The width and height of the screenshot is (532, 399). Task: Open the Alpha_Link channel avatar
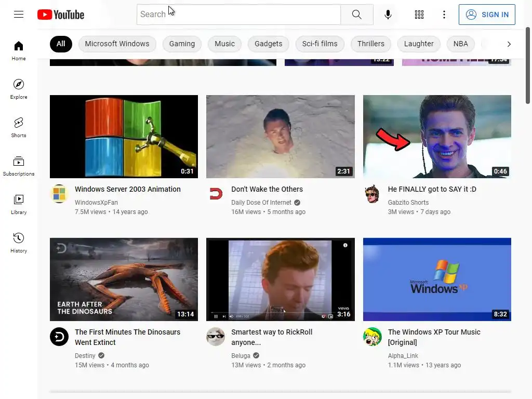click(x=372, y=337)
